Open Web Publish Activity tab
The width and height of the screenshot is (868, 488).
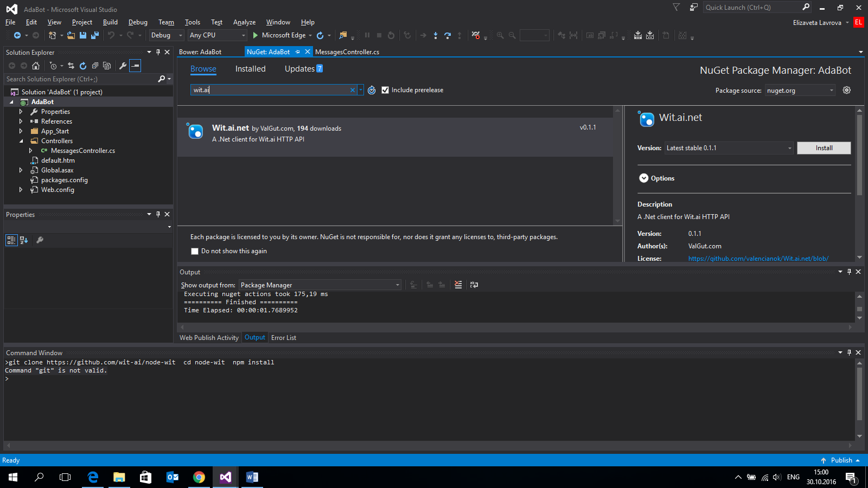[209, 338]
